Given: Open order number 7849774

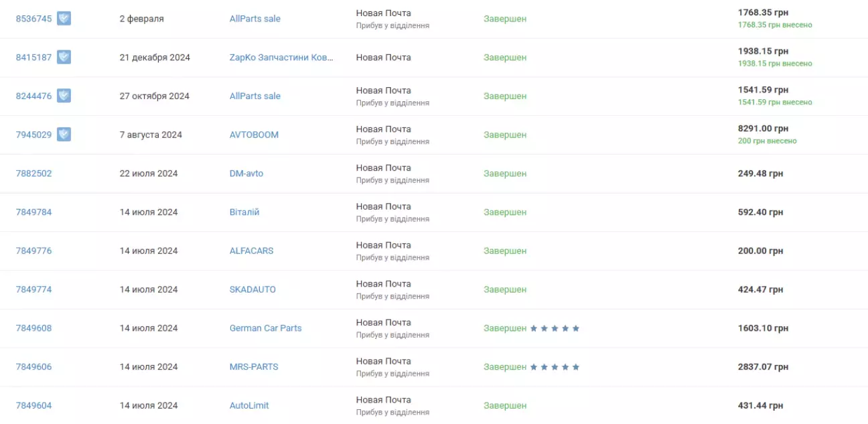Looking at the screenshot, I should [x=33, y=290].
